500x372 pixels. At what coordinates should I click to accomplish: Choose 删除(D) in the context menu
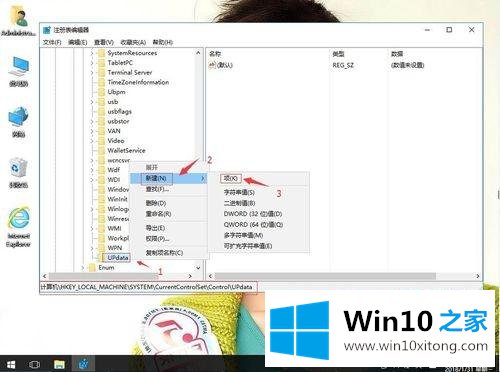[168, 203]
